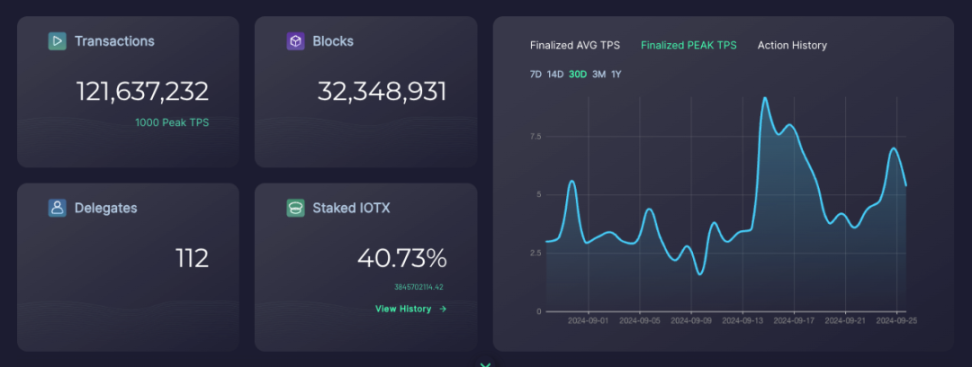This screenshot has height=367, width=972.
Task: Expand section with bottom chevron
Action: pos(485,364)
